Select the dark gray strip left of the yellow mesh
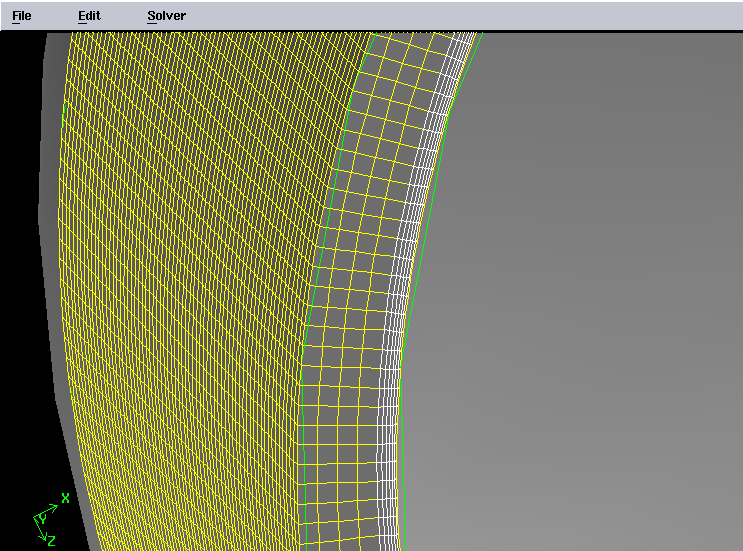 tap(52, 200)
